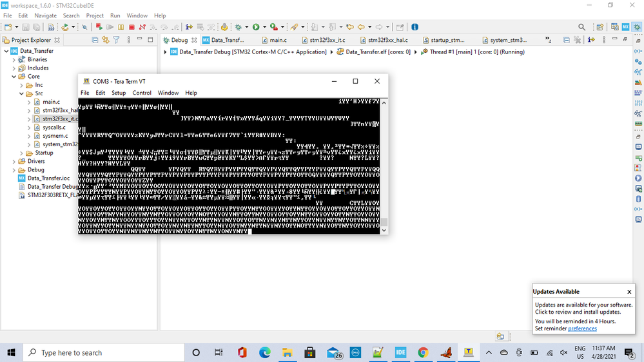
Task: Open dropdown arrow next to Run icon
Action: tap(264, 27)
